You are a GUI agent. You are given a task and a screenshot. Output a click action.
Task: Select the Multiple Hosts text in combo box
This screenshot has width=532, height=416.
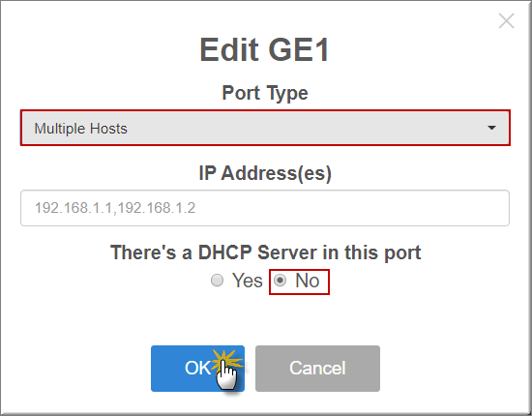(x=80, y=129)
